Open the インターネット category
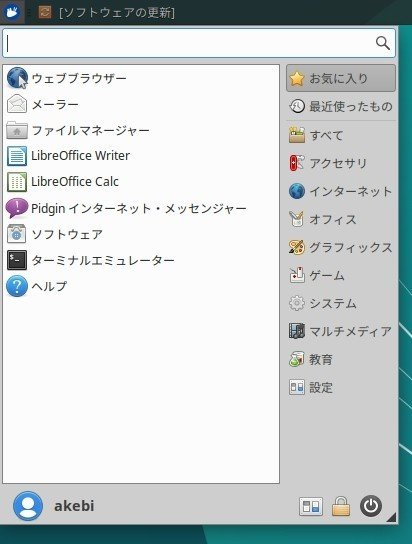The height and width of the screenshot is (544, 412). click(x=341, y=191)
